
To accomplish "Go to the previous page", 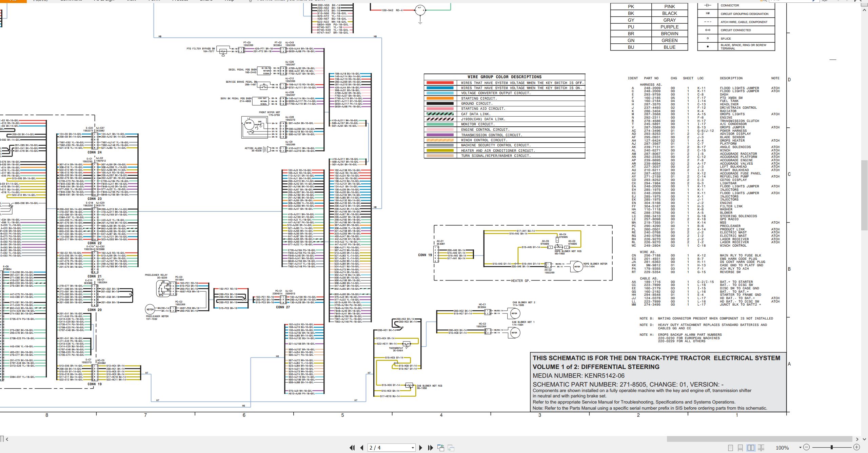I will 362,448.
